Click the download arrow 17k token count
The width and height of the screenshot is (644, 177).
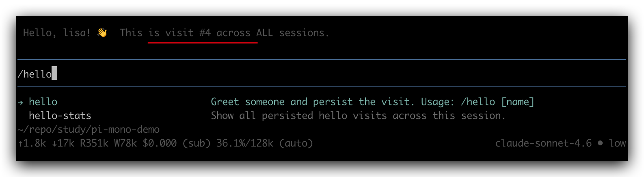pos(63,143)
